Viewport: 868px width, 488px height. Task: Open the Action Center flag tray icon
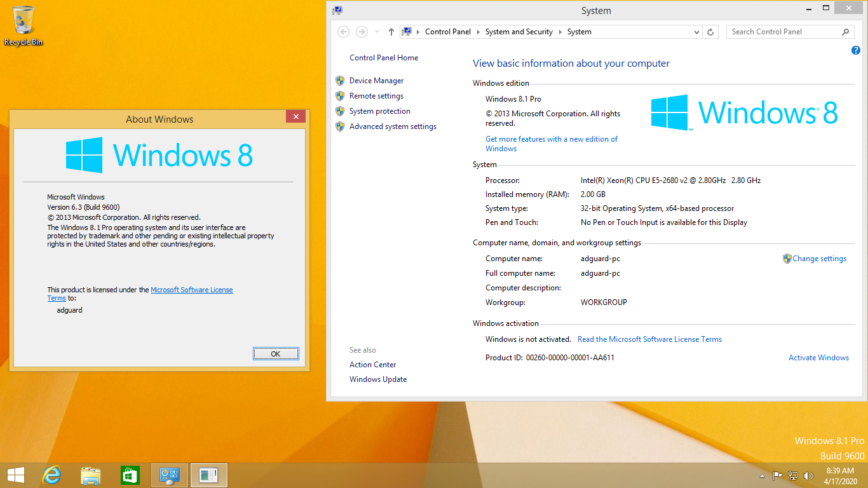777,475
